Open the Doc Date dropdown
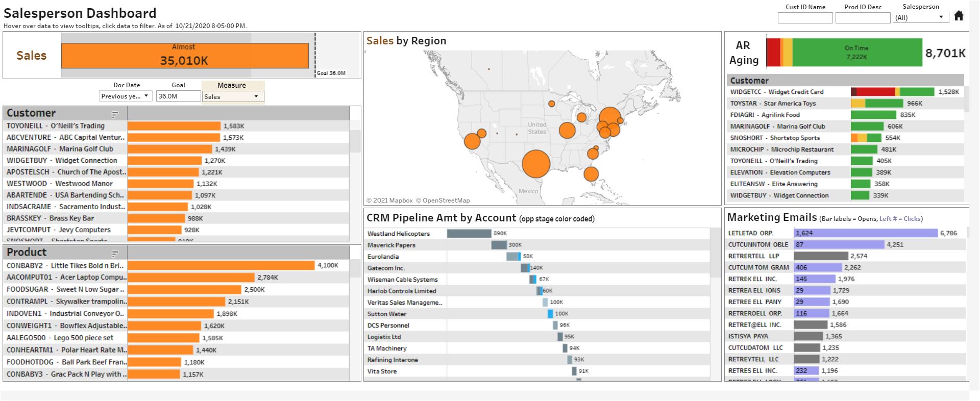Image resolution: width=980 pixels, height=401 pixels. click(x=126, y=96)
